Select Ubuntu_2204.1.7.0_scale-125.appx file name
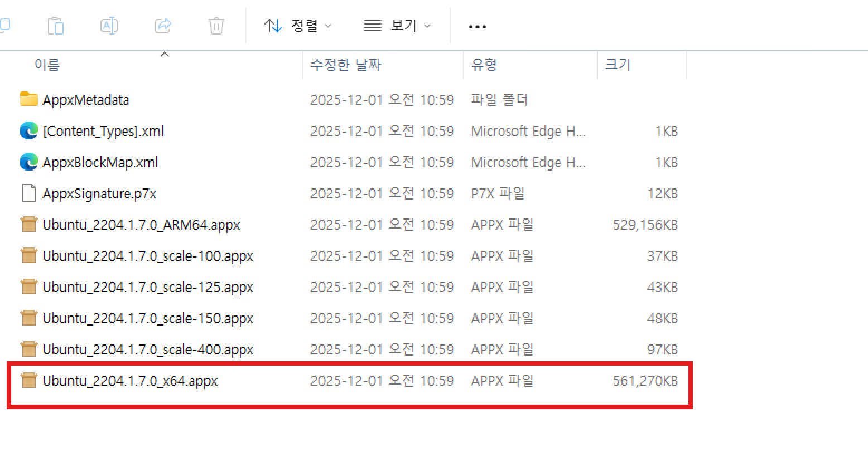 (148, 287)
